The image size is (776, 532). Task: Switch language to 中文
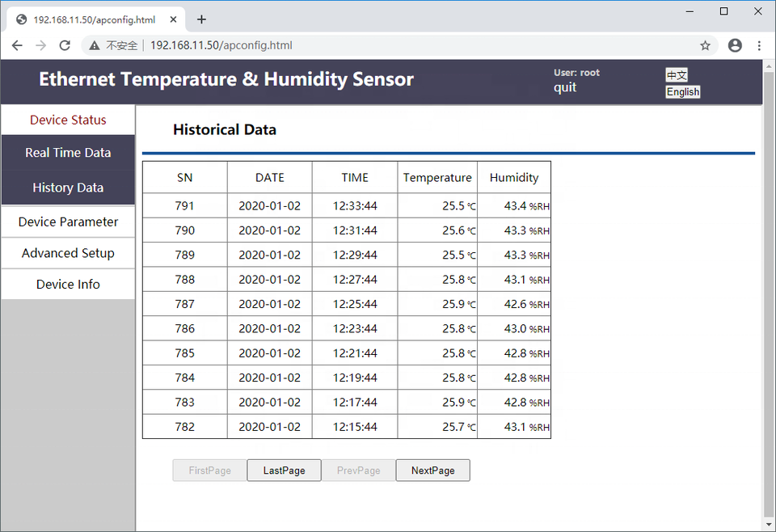pyautogui.click(x=677, y=74)
